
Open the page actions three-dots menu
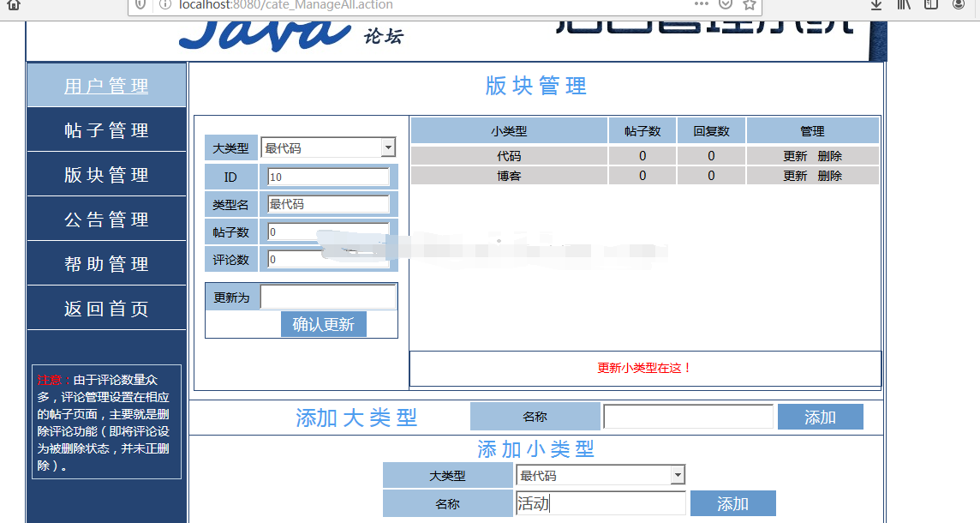(702, 3)
